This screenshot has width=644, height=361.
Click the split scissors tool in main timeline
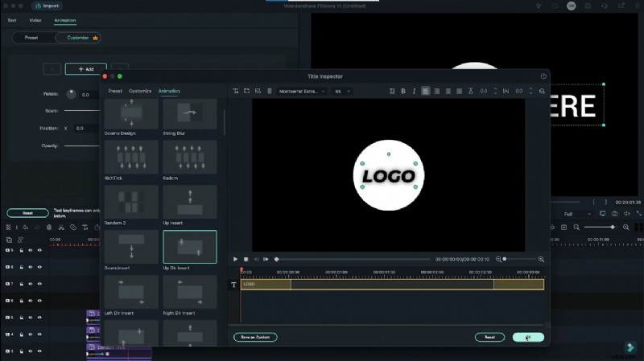pyautogui.click(x=61, y=228)
